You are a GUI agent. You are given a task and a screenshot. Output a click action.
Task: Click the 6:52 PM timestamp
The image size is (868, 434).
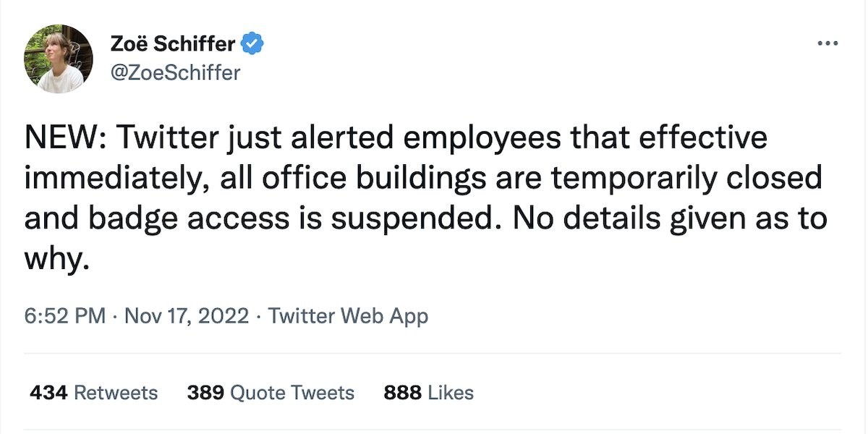click(x=65, y=316)
